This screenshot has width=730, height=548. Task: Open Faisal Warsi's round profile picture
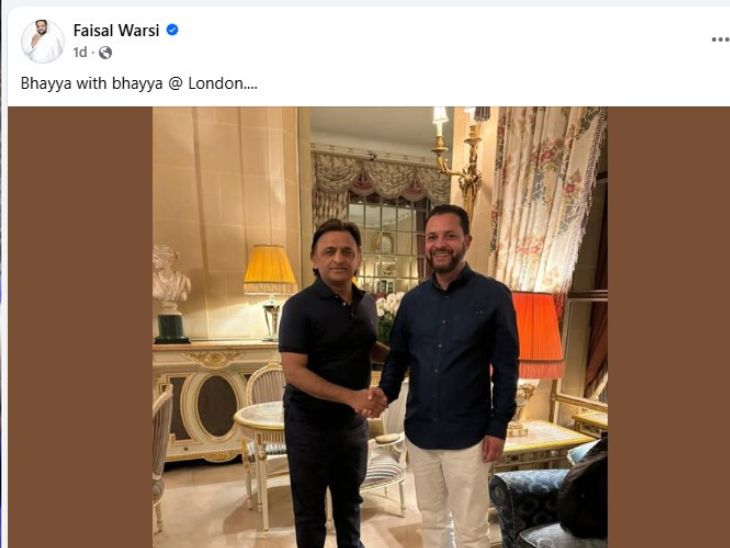pos(42,41)
